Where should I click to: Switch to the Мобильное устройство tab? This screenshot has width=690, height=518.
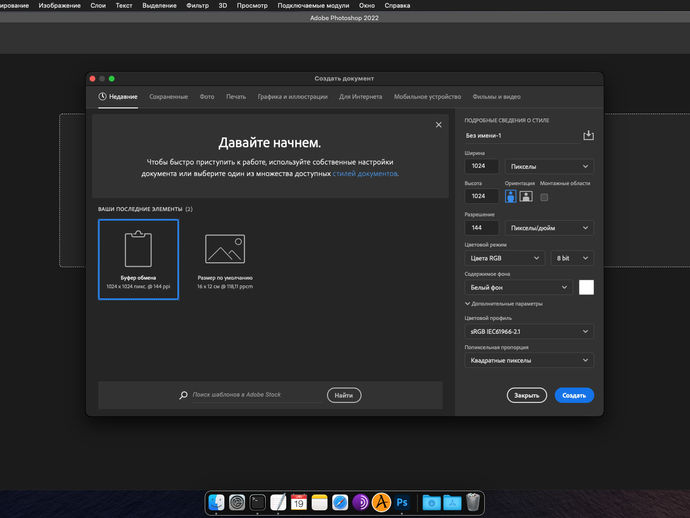point(427,96)
